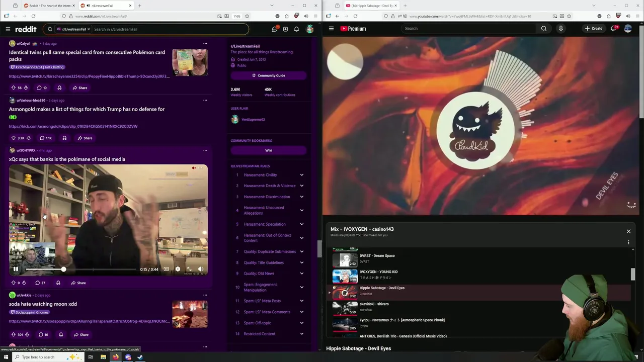The image size is (644, 362).
Task: Open the kiracheyenne twitch clip link
Action: [89, 76]
